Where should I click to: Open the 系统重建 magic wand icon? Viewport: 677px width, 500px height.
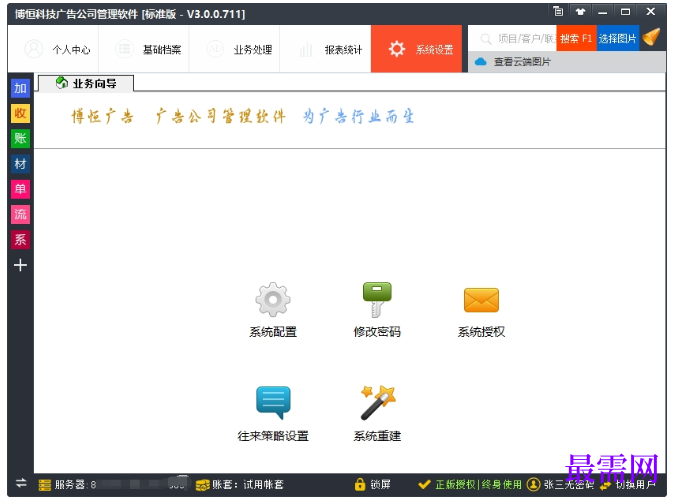(x=378, y=402)
